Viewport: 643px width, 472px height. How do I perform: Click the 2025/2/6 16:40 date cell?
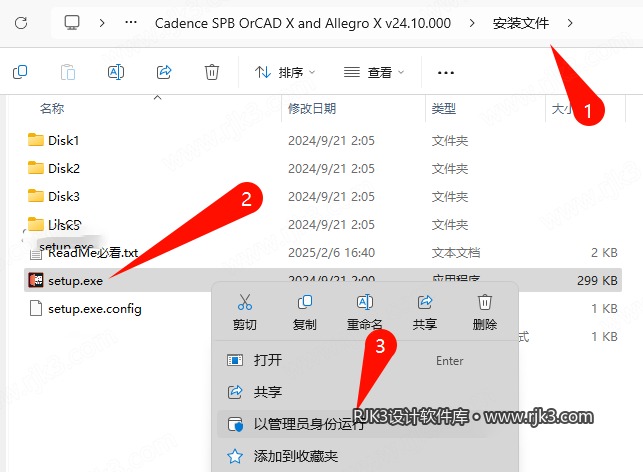pos(331,253)
